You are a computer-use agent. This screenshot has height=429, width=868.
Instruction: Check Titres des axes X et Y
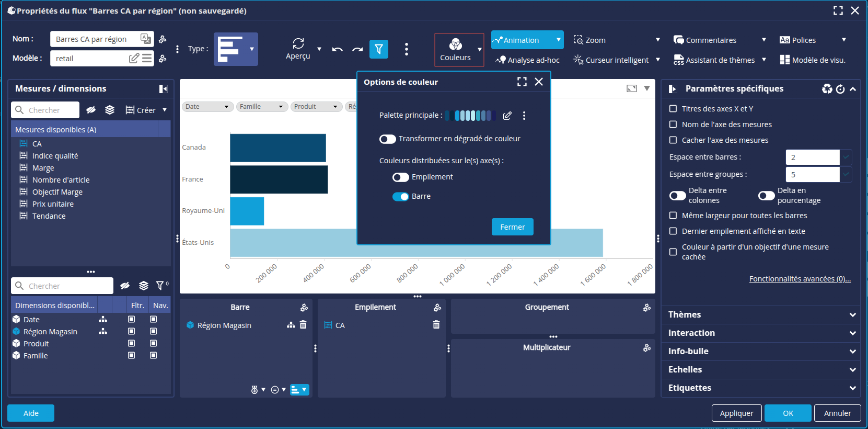tap(673, 109)
